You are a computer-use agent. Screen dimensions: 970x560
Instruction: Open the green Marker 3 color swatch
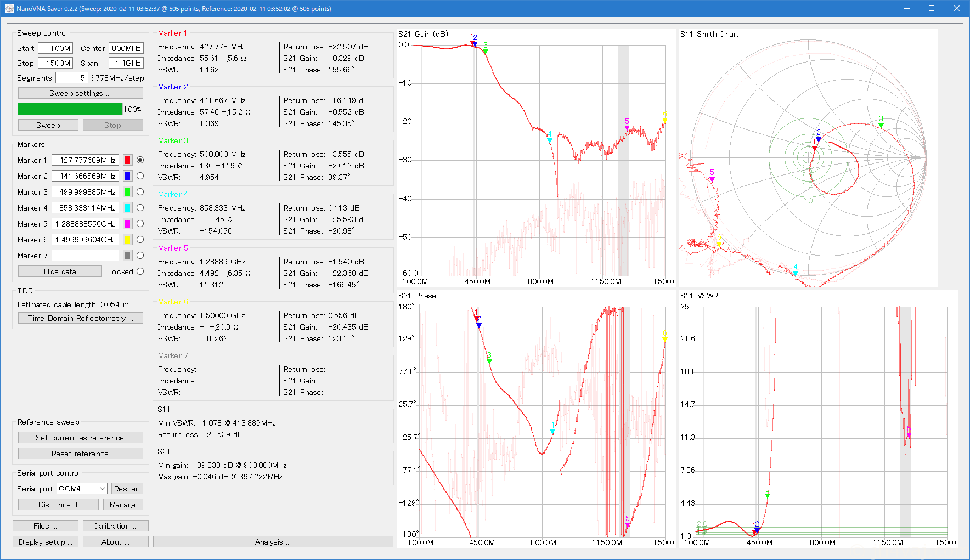[127, 192]
